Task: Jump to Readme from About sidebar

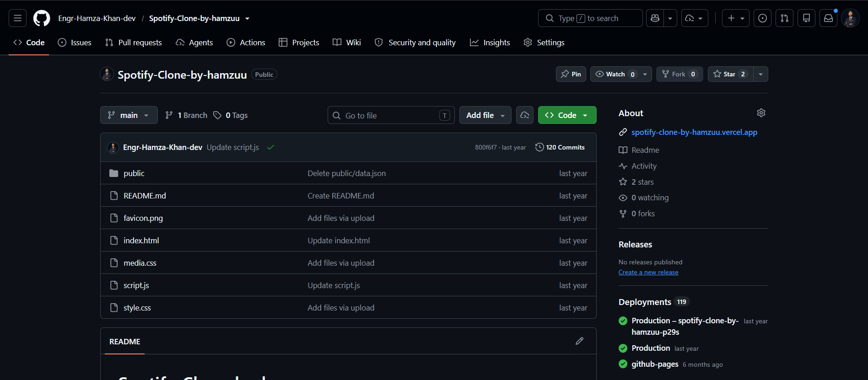Action: point(639,150)
